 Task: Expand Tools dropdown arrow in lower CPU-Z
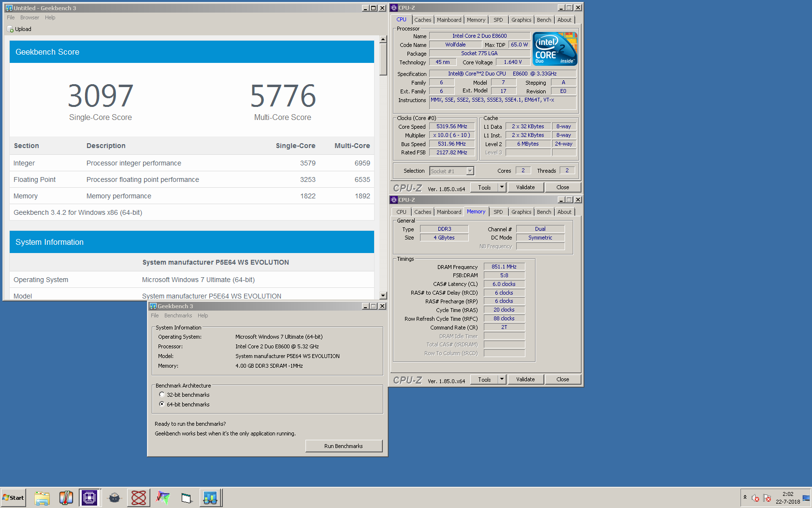(502, 379)
